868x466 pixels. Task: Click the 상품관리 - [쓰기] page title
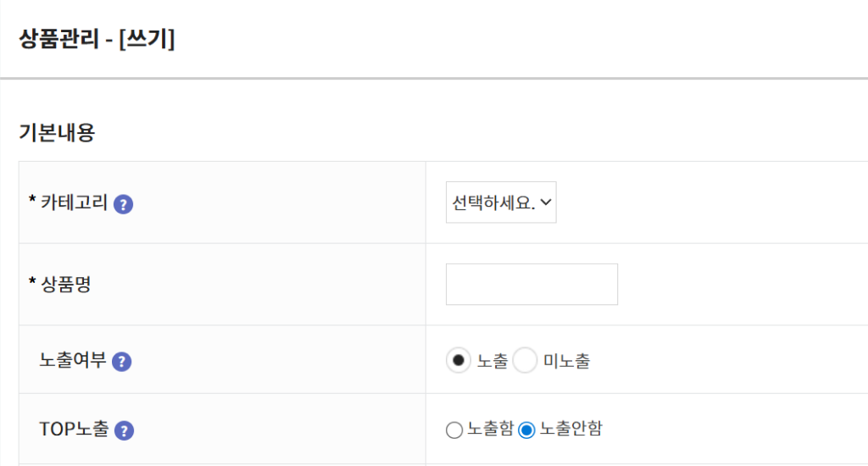tap(97, 39)
